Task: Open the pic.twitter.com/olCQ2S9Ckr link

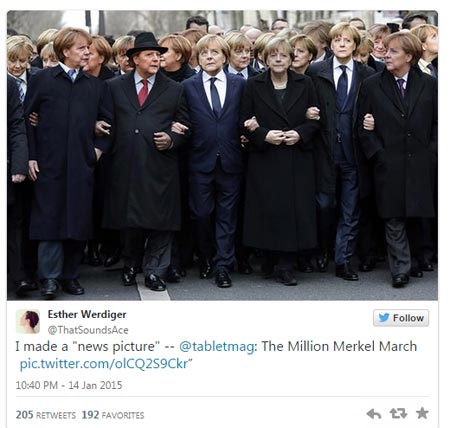Action: coord(104,364)
